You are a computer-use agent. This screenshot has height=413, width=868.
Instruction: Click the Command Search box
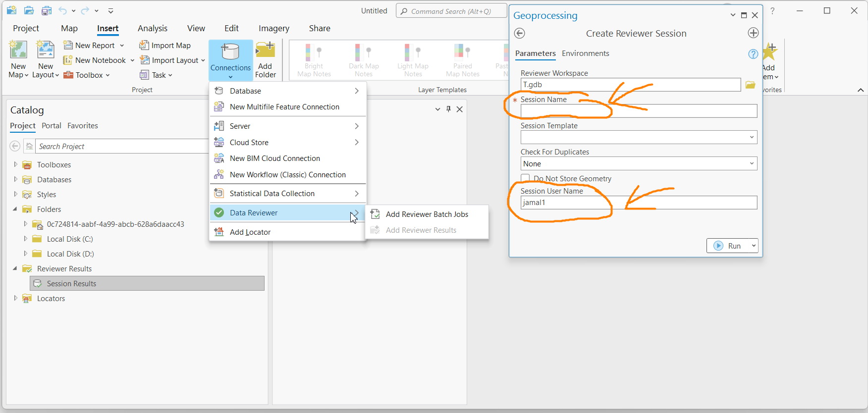point(451,11)
